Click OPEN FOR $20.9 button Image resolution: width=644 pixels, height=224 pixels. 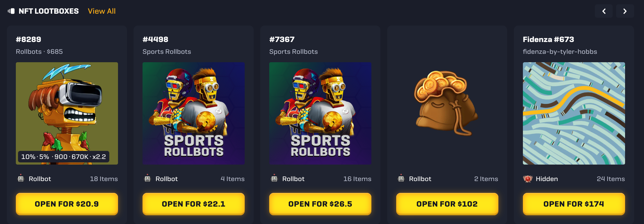pos(67,204)
